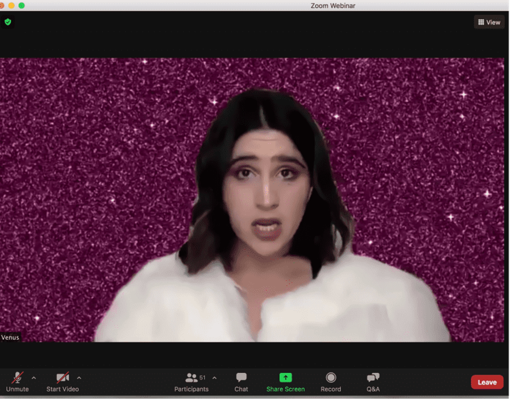
Task: Toggle mute state on the microphone
Action: 18,377
